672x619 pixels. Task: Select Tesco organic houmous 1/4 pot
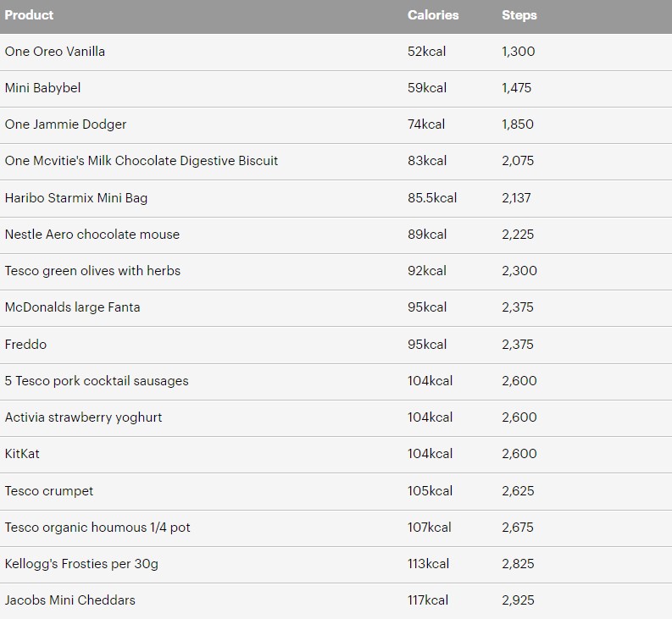97,528
